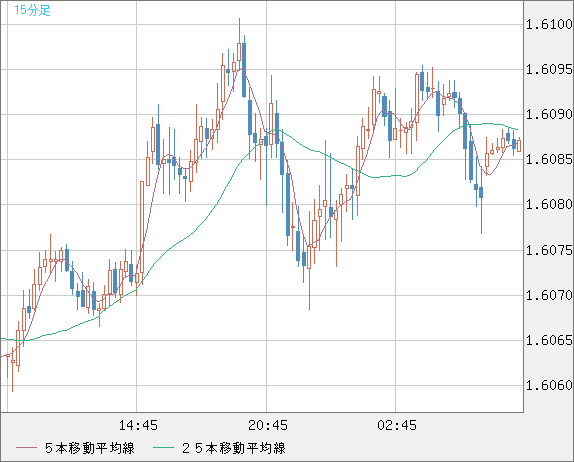
Task: Click the 14:45 time axis label
Action: 138,425
